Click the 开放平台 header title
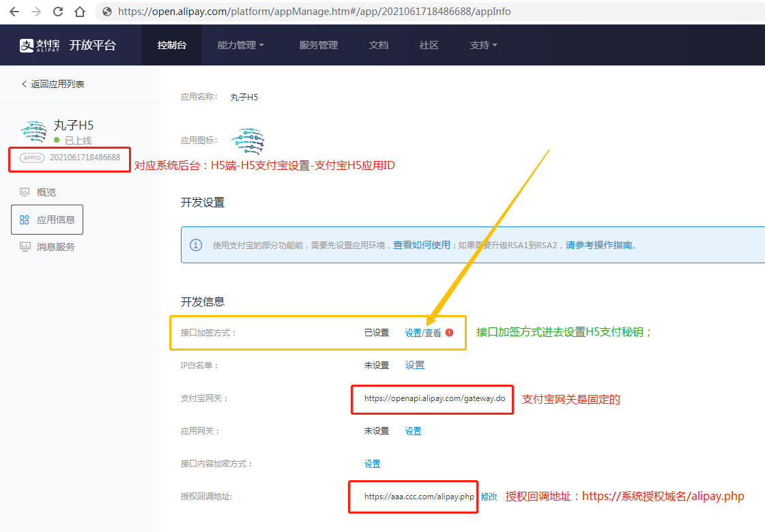The width and height of the screenshot is (765, 532). 93,45
